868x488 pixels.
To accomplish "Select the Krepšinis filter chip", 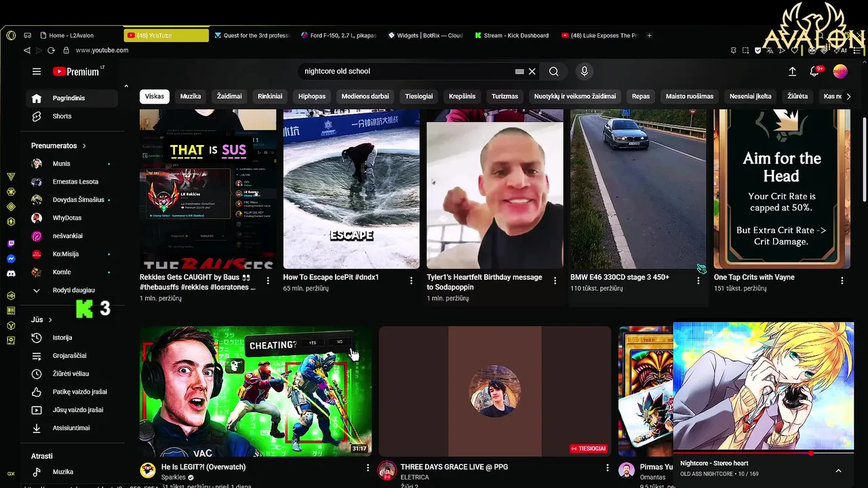I will [462, 96].
